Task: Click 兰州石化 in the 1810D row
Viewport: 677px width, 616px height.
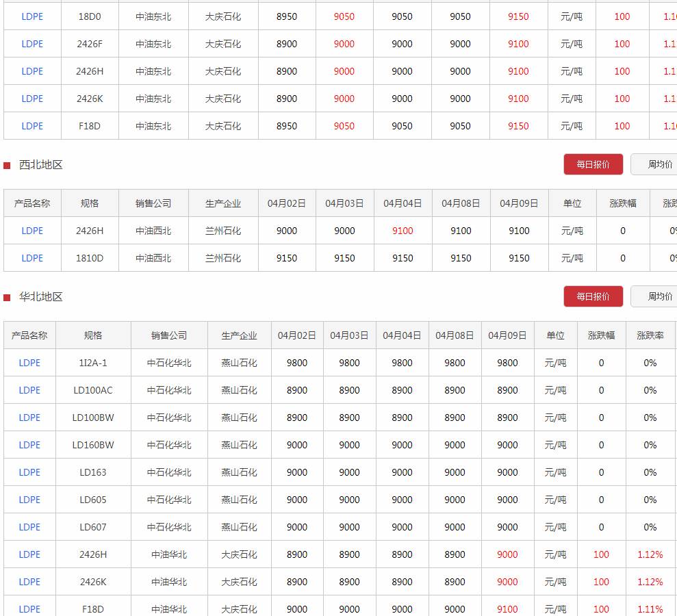Action: pyautogui.click(x=223, y=258)
